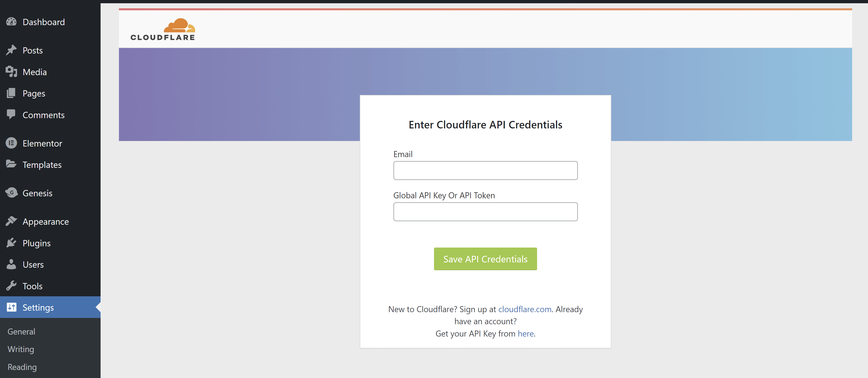Click the Appearance brush icon
Viewport: 868px width, 378px height.
point(11,221)
